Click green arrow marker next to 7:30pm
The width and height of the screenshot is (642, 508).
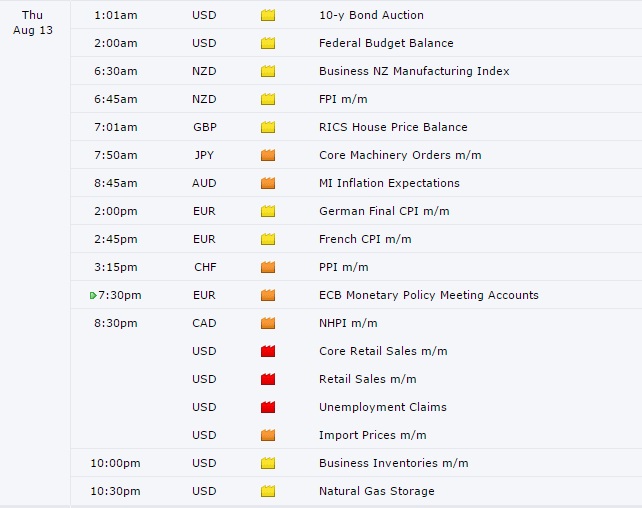point(93,296)
